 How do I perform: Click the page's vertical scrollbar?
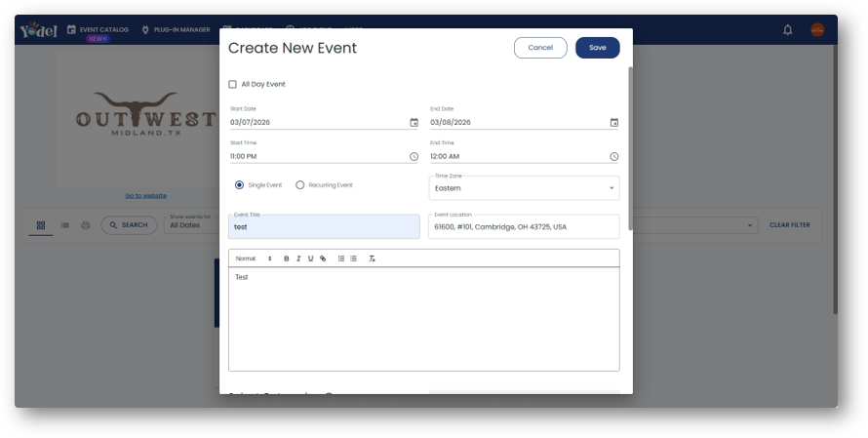835,179
